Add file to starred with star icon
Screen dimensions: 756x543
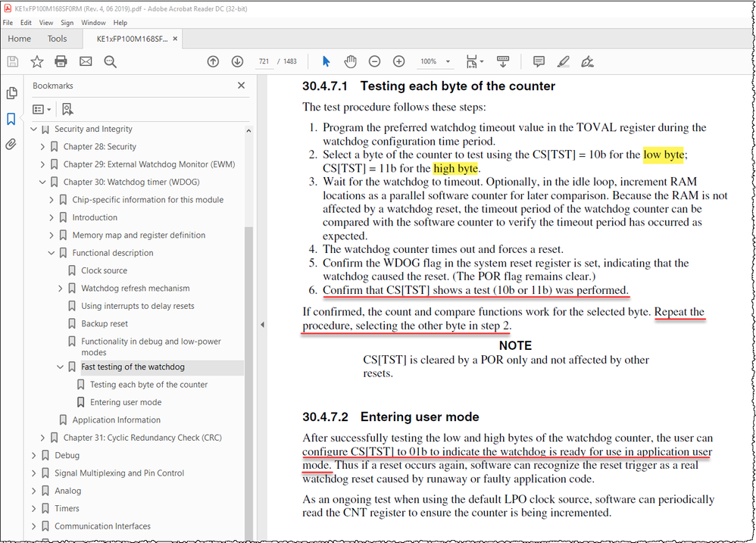pos(37,61)
